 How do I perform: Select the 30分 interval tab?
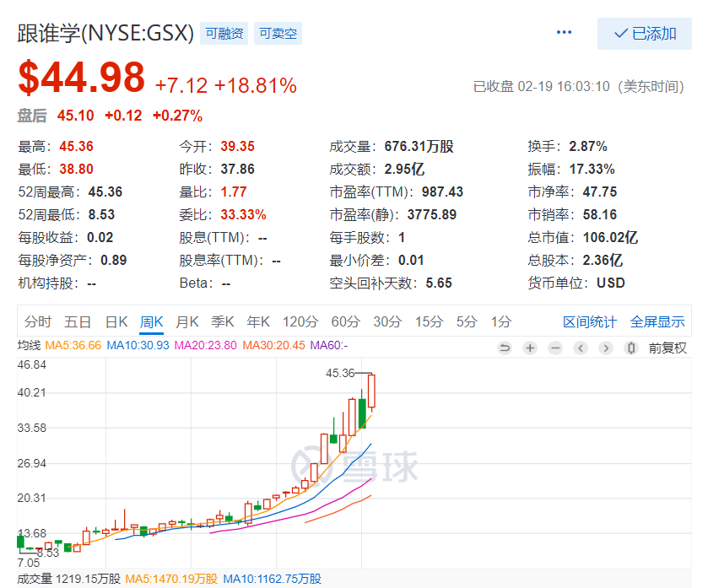coord(387,321)
